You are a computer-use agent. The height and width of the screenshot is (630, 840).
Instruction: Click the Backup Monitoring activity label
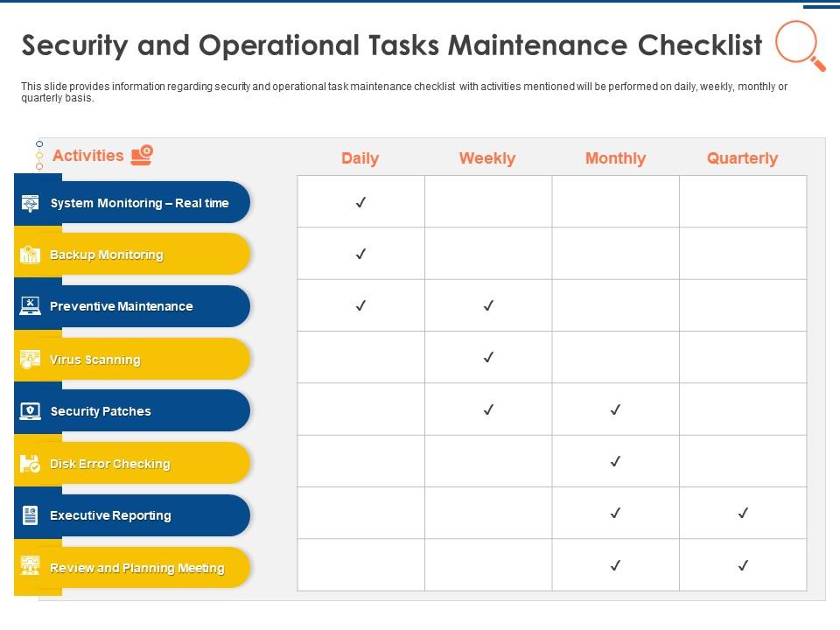[107, 255]
